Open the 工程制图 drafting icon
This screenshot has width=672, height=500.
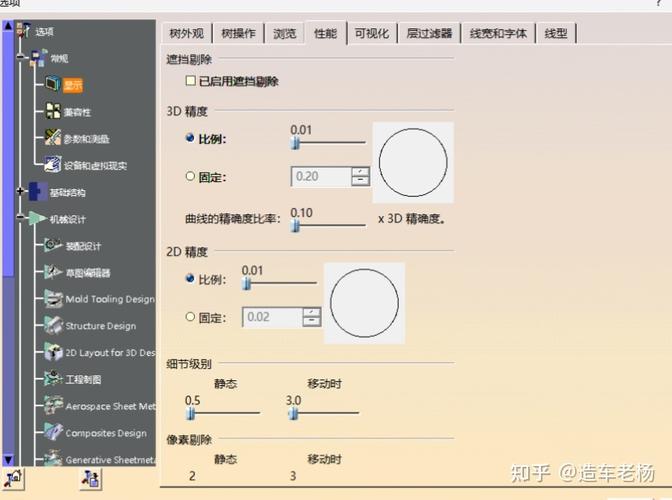[54, 379]
